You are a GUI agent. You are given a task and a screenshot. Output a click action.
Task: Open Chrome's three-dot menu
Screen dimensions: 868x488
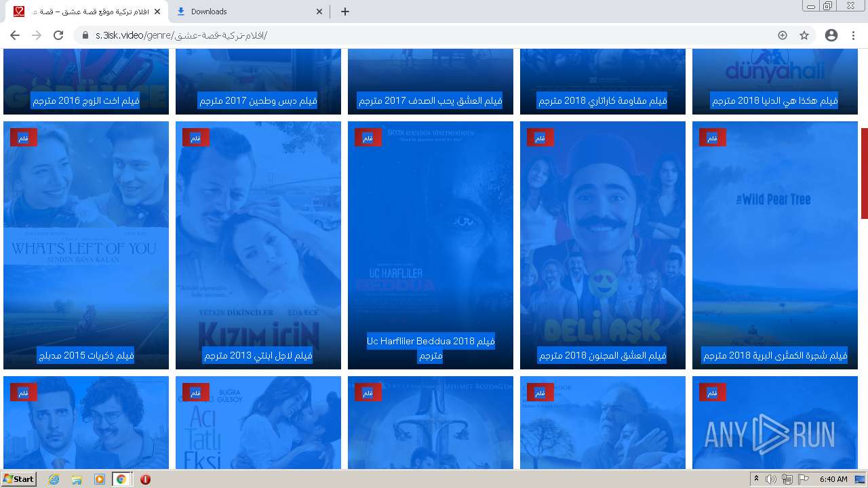click(x=853, y=35)
